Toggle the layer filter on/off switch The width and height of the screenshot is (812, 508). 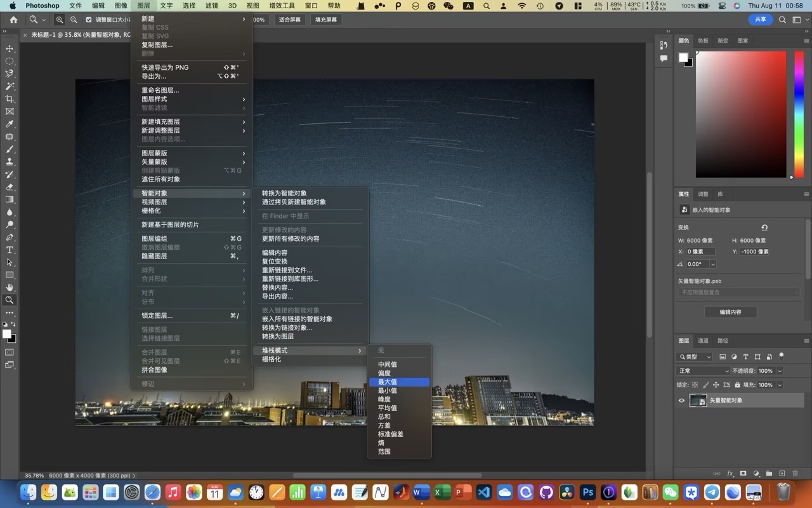[782, 356]
